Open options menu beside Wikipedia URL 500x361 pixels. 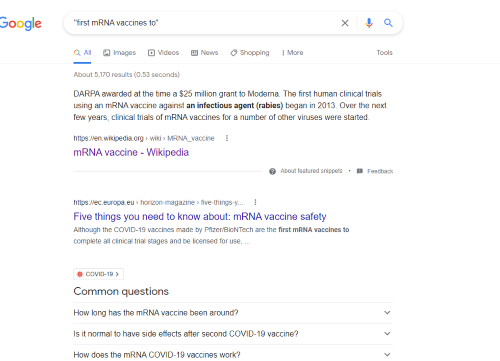click(x=227, y=138)
